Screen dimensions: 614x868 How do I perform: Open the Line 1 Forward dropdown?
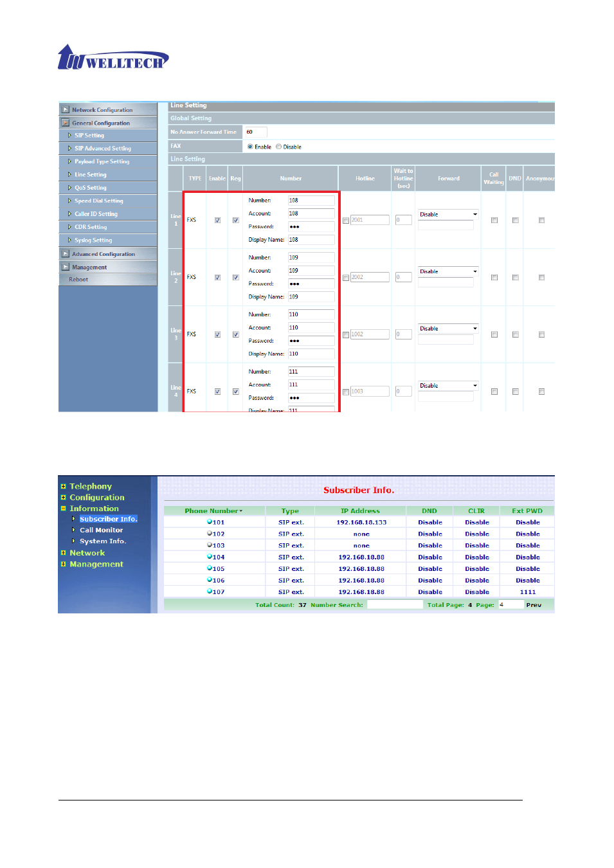(448, 215)
